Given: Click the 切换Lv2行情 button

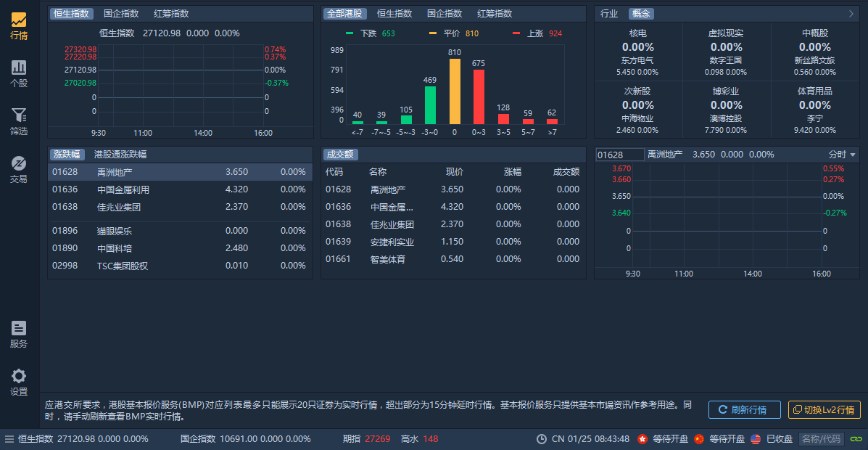Looking at the screenshot, I should [x=824, y=410].
